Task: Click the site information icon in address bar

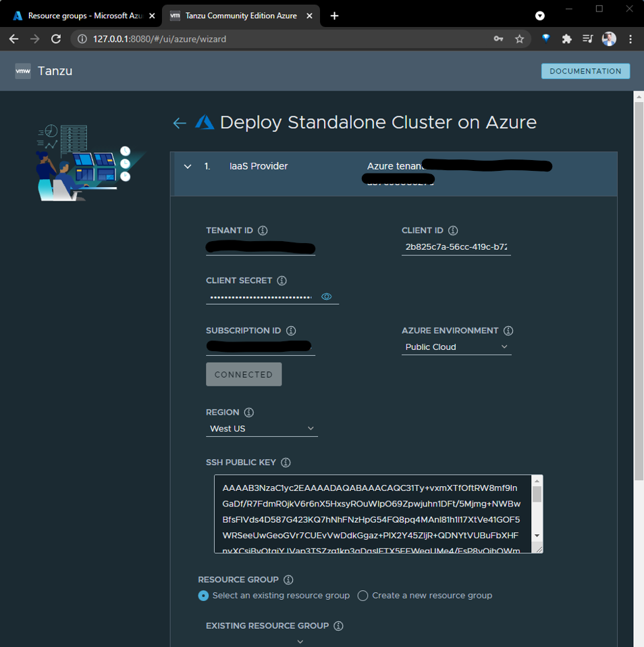Action: 82,39
